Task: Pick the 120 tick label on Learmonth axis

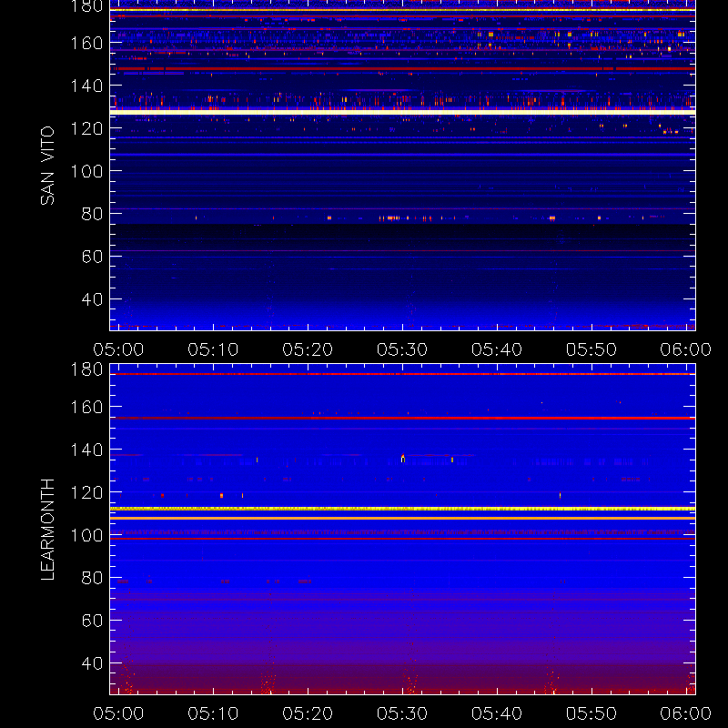Action: click(x=86, y=492)
